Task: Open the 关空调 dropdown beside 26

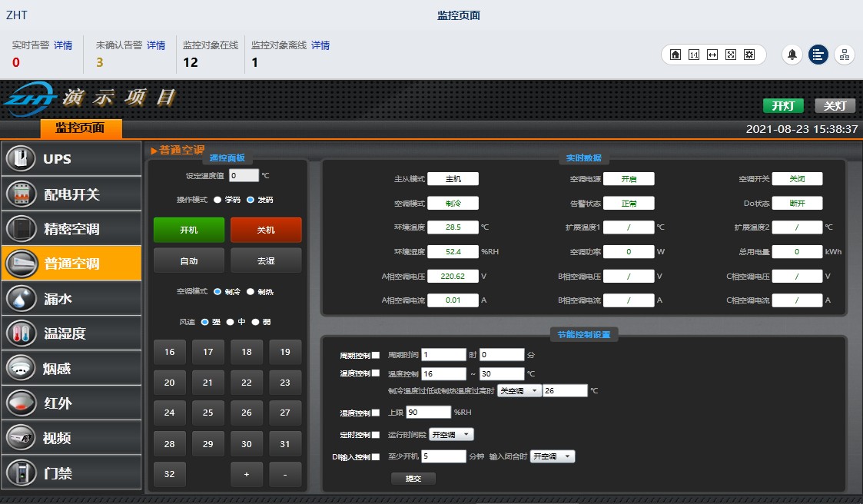Action: point(519,391)
